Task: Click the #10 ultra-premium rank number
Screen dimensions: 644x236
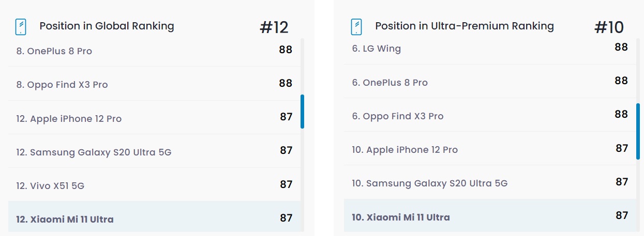Action: (x=609, y=27)
